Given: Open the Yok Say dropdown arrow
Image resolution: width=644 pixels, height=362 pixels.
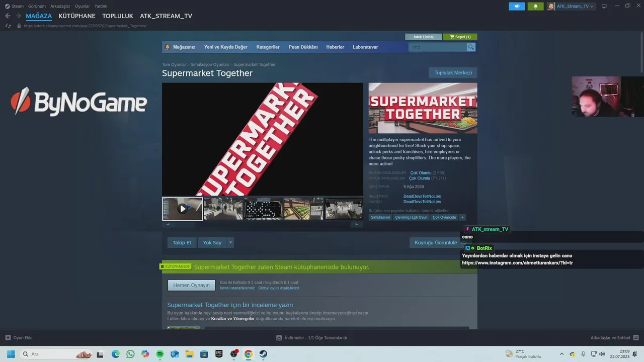Looking at the screenshot, I should click(x=230, y=243).
